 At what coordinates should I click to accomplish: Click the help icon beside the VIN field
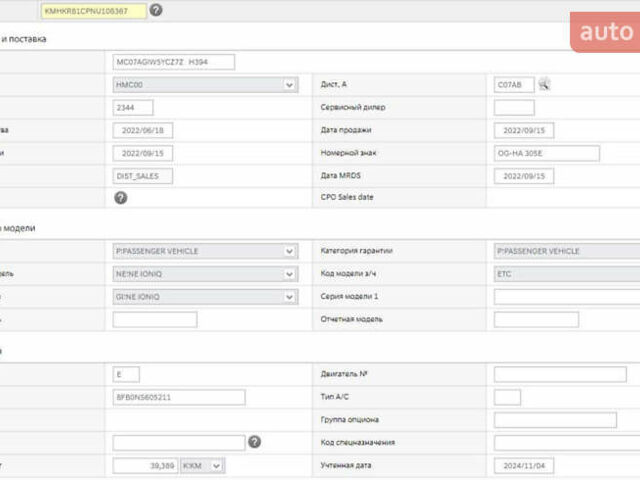point(156,10)
